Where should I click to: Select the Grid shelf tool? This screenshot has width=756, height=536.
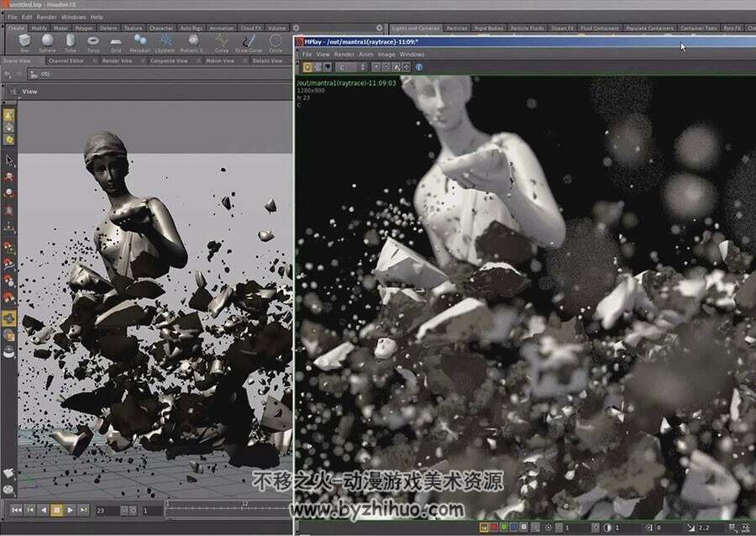click(116, 43)
